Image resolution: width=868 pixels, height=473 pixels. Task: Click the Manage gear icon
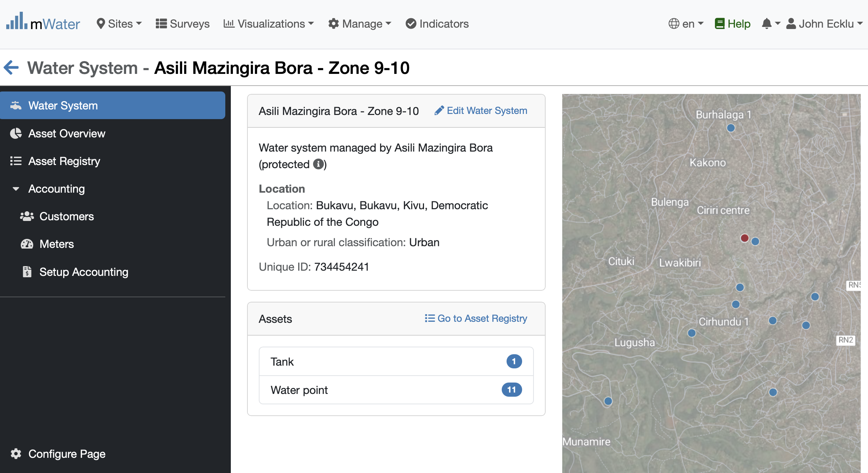click(333, 24)
